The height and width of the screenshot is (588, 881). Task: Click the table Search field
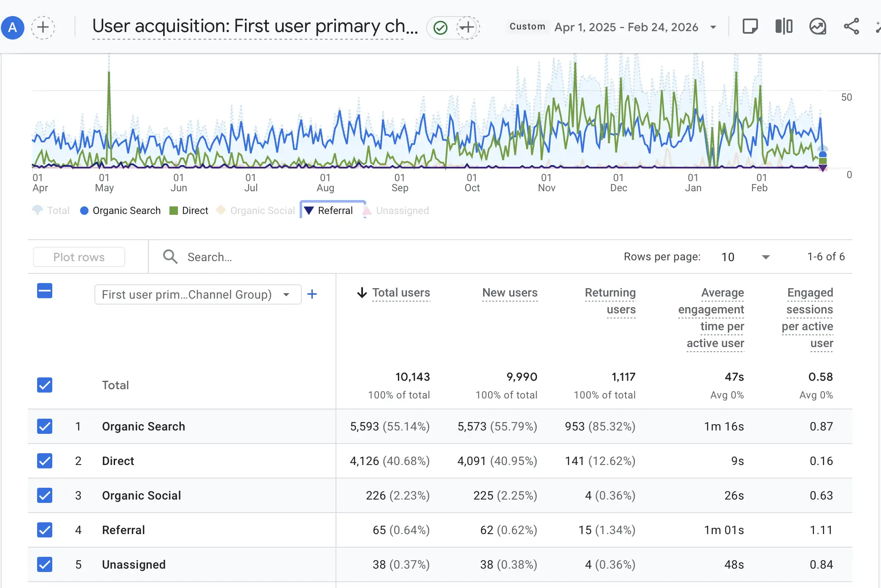pyautogui.click(x=210, y=257)
